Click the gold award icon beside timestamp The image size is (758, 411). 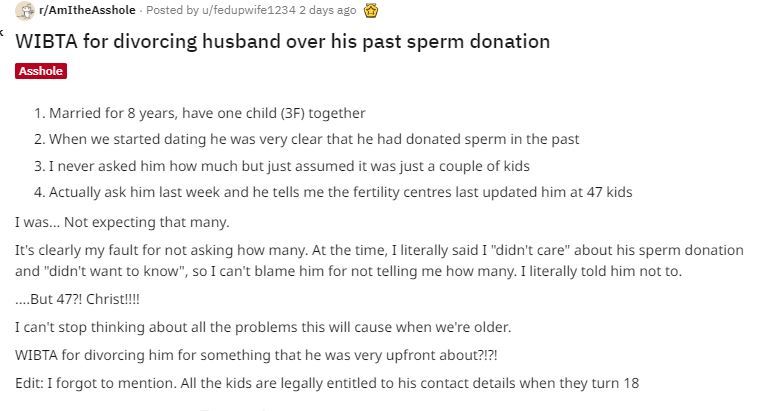point(371,10)
